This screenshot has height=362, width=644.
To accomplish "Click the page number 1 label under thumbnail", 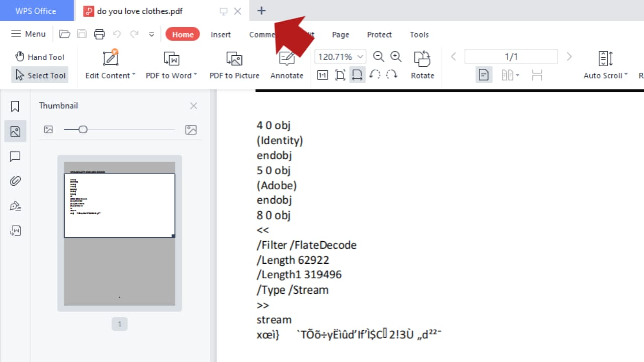I will point(119,324).
